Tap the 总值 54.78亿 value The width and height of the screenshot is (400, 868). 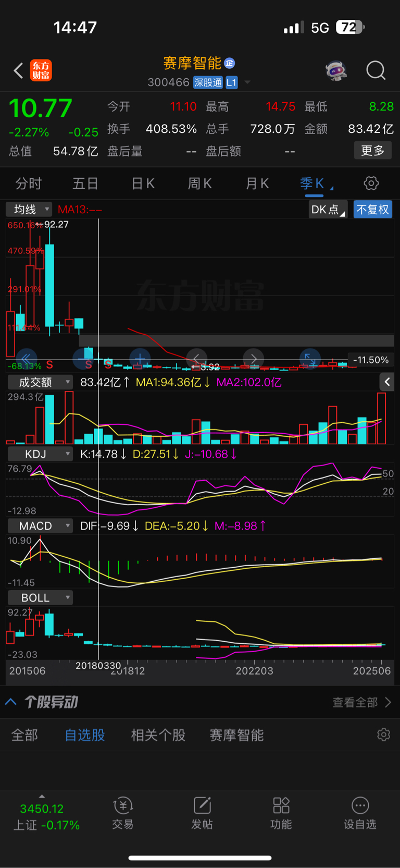click(x=76, y=151)
